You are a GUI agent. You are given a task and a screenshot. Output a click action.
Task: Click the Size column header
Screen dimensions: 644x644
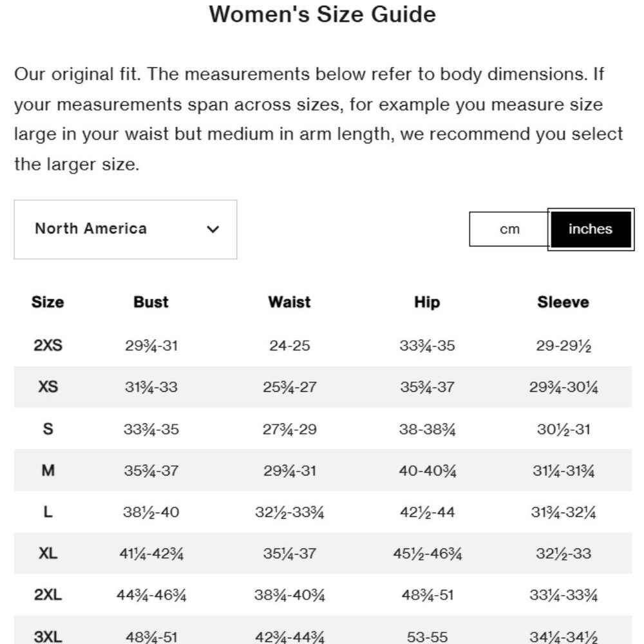tap(48, 302)
